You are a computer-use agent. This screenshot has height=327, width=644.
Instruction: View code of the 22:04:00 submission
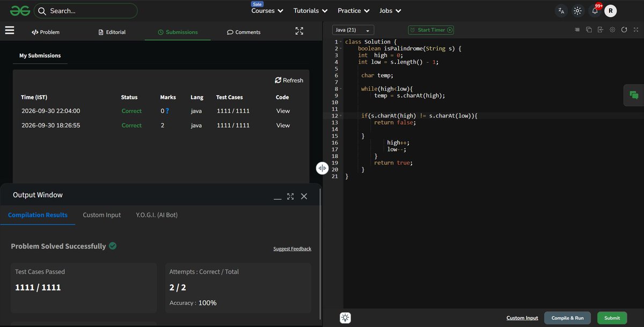283,111
